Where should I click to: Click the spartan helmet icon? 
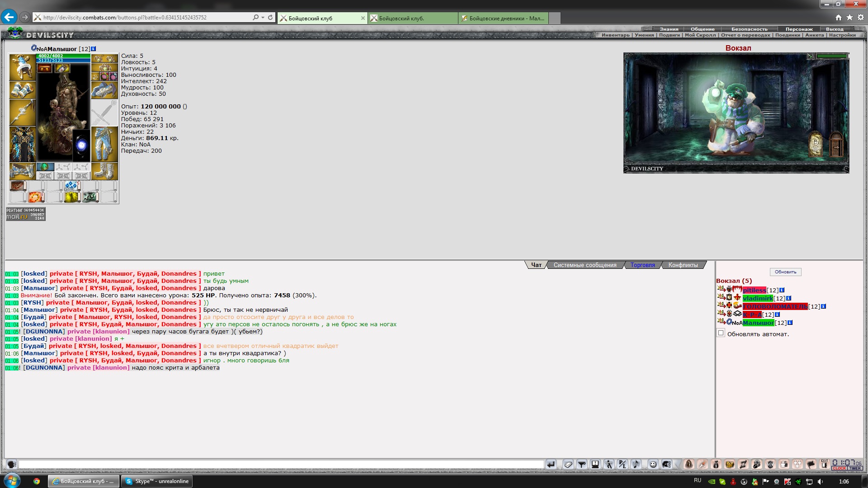(x=666, y=464)
